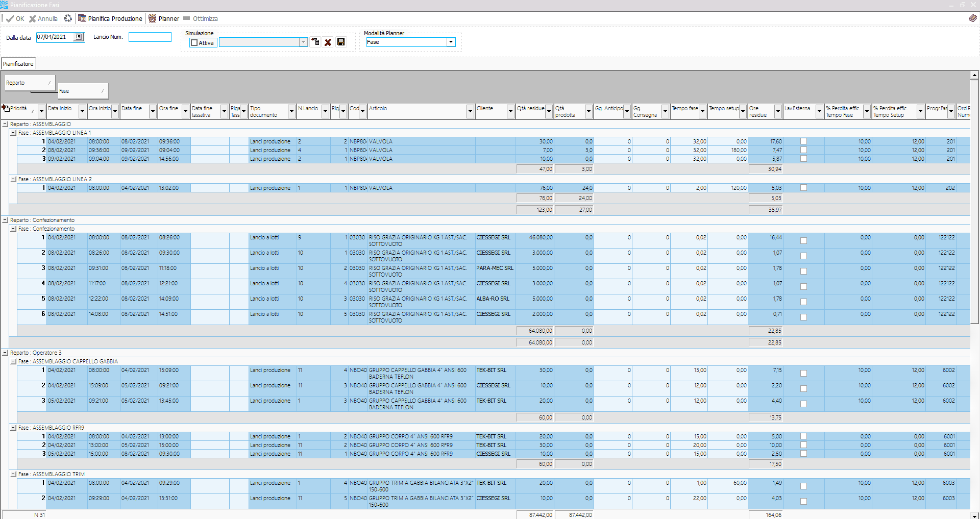
Task: Collapse Fase : ASSEMBLAGGIO CAPPELLO GABBIA group
Action: pos(13,361)
